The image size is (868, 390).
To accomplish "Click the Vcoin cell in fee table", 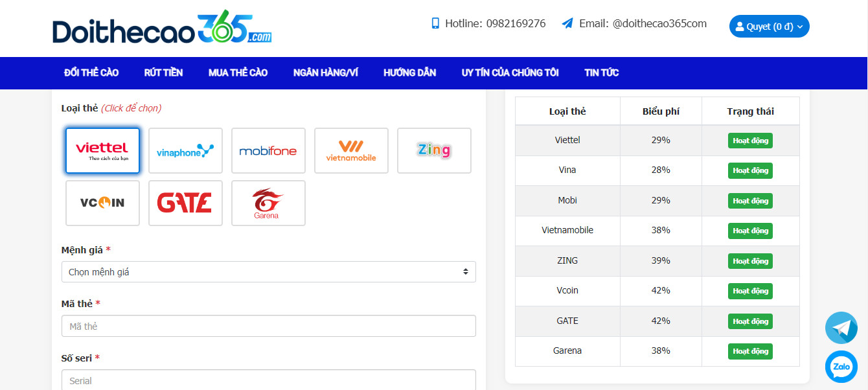I will click(567, 290).
